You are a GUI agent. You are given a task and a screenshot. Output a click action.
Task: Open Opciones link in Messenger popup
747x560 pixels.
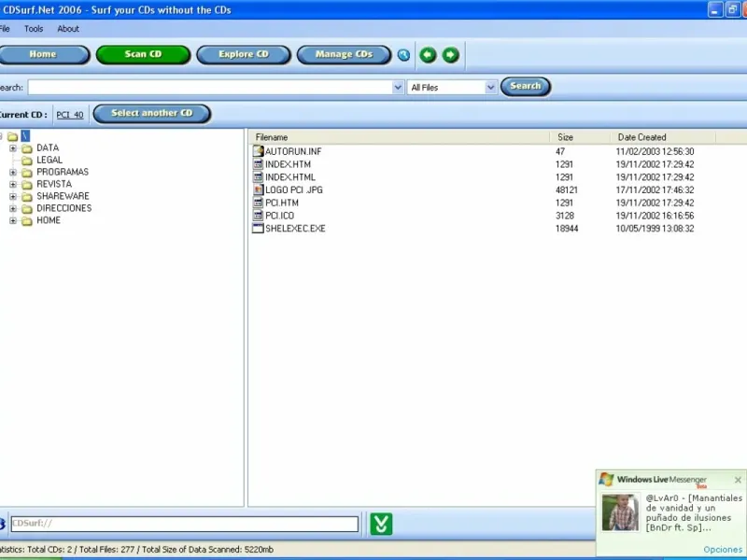723,550
